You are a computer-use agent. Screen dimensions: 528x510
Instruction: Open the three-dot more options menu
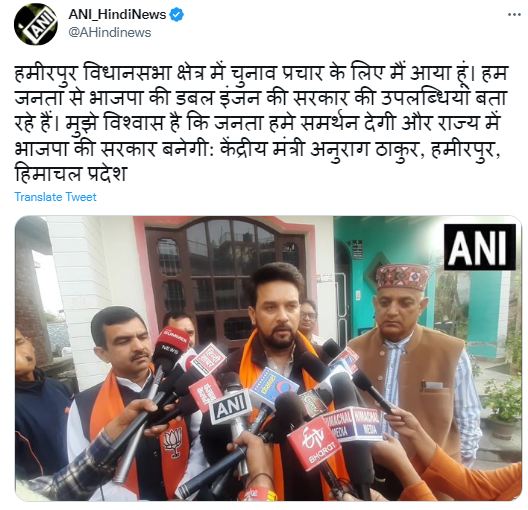point(514,14)
